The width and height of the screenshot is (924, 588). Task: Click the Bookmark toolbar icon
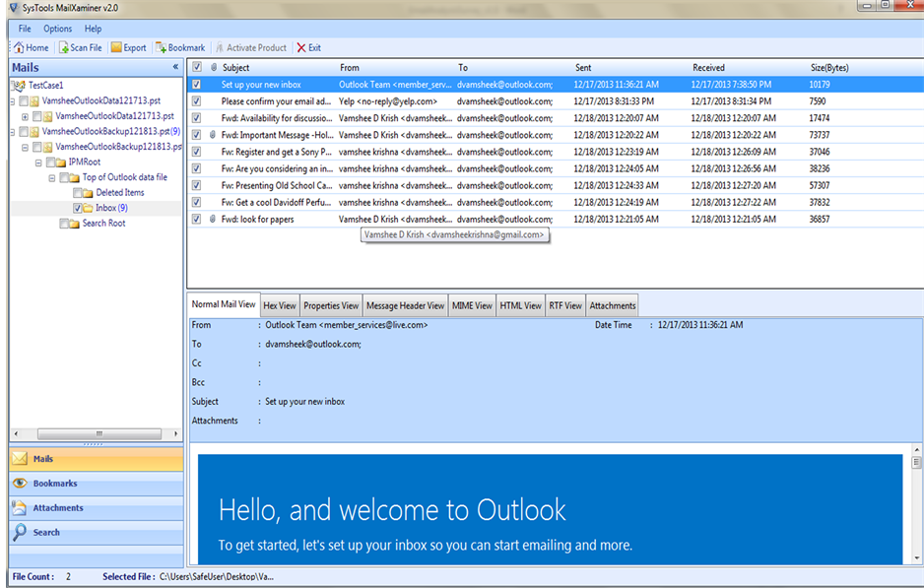(x=179, y=46)
